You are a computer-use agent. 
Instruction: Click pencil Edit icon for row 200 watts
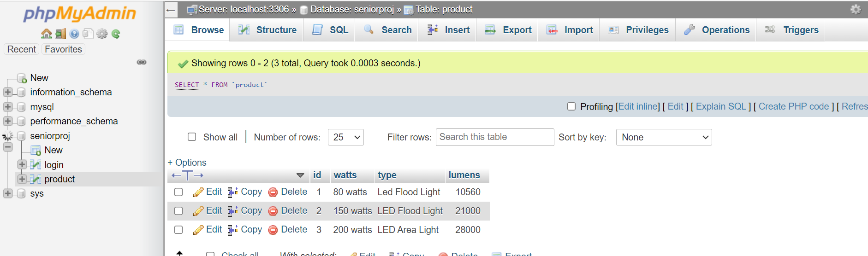pos(198,230)
